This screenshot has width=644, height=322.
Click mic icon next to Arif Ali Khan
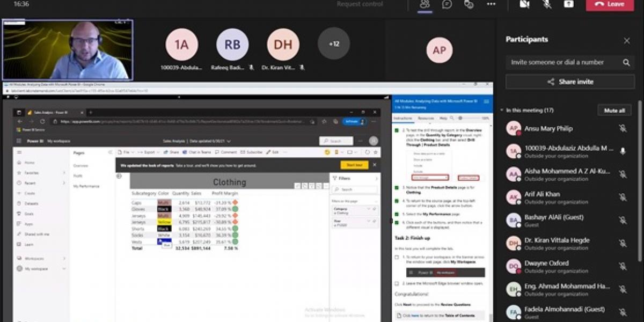pyautogui.click(x=623, y=197)
